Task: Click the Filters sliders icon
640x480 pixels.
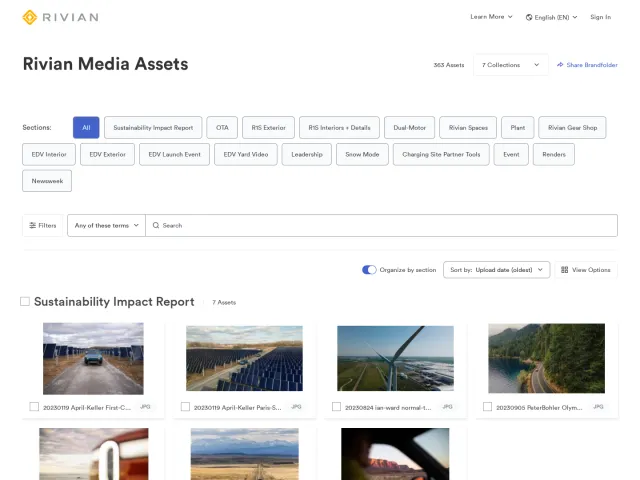Action: [33, 225]
